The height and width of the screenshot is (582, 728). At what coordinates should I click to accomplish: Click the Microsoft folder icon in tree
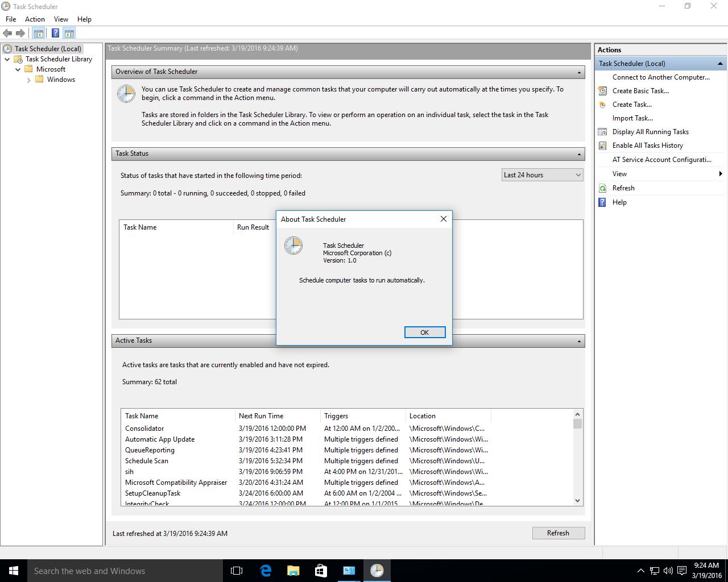click(x=28, y=69)
